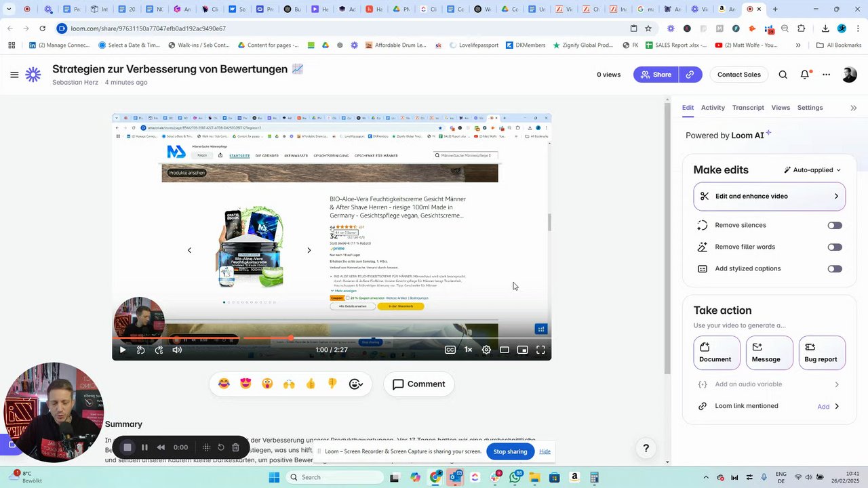Seek the video using the progress bar
Screen dimensions: 868x488
coord(332,338)
